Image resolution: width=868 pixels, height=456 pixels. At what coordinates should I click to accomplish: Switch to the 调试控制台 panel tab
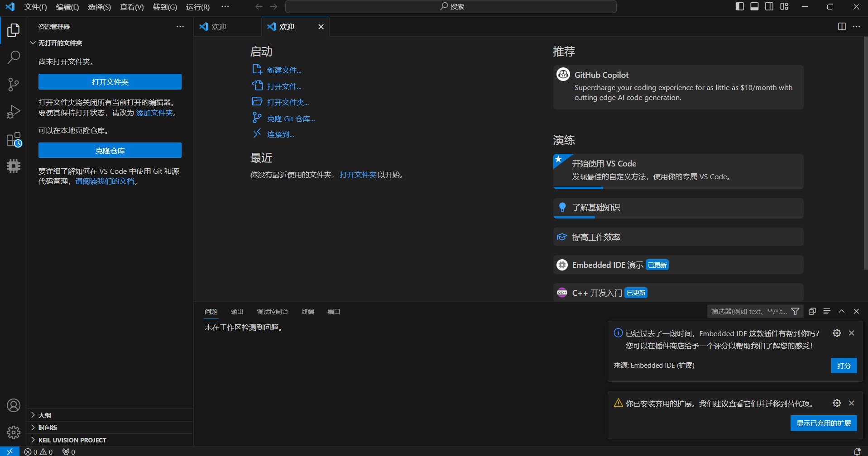tap(273, 312)
